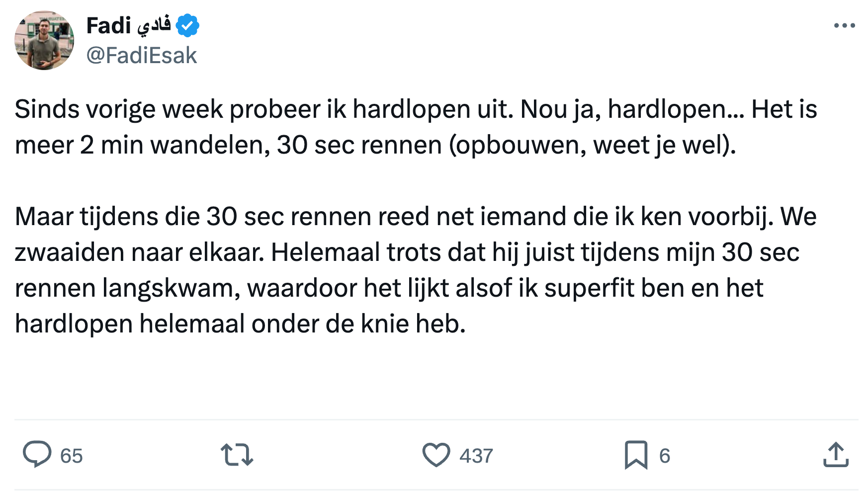
Task: Click the display name "Fadi"
Action: [108, 26]
